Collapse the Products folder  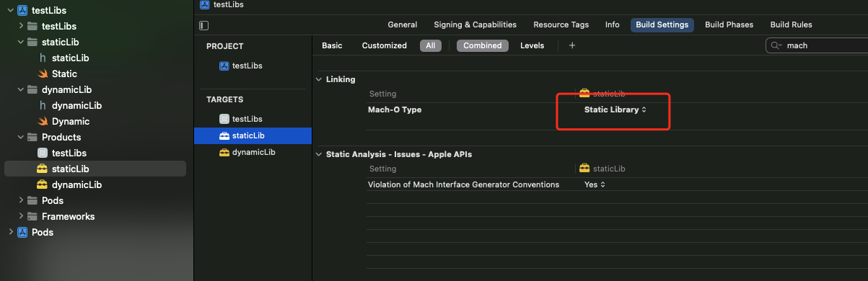tap(20, 137)
